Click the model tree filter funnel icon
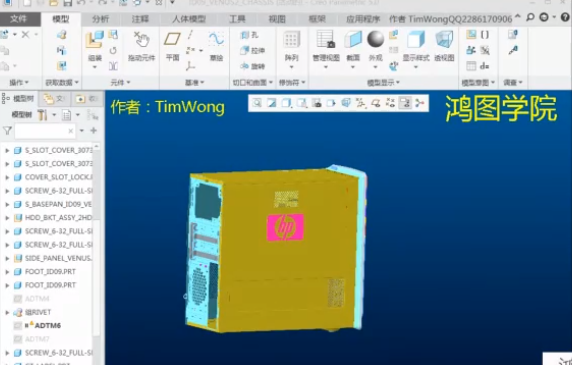 tap(7, 131)
